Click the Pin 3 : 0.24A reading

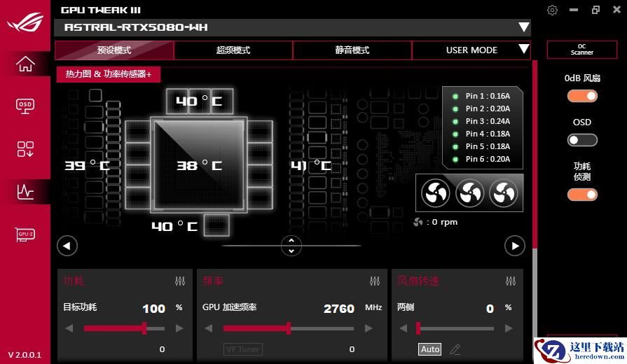pyautogui.click(x=488, y=121)
